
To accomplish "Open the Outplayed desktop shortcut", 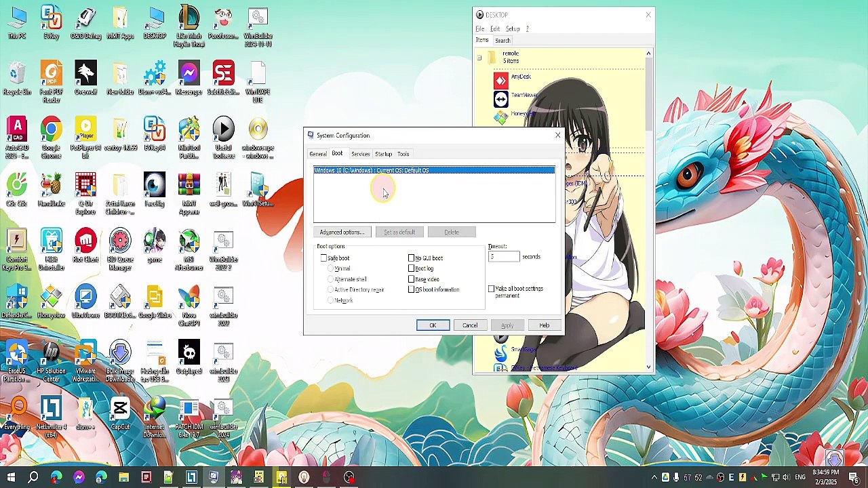I will (189, 358).
